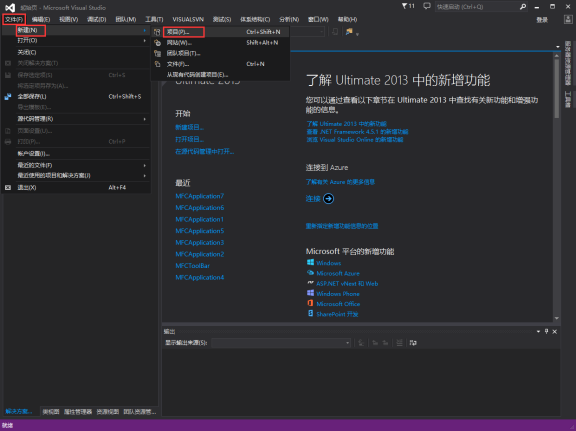
Task: Close the Output panel
Action: point(555,331)
